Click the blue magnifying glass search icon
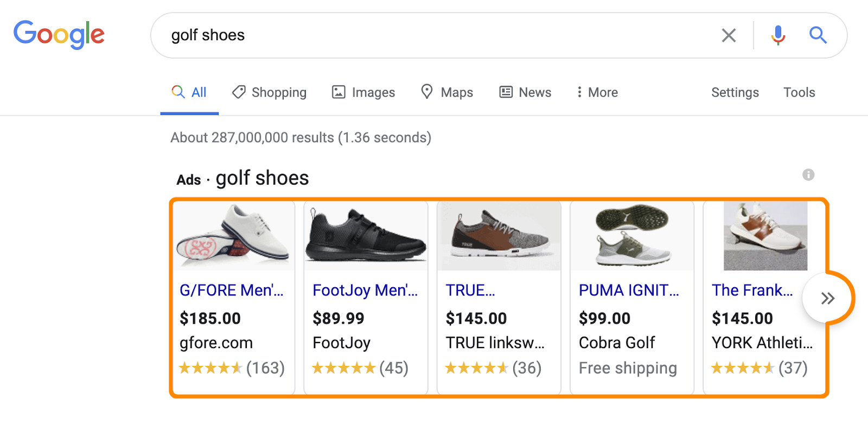The height and width of the screenshot is (423, 868). point(818,35)
